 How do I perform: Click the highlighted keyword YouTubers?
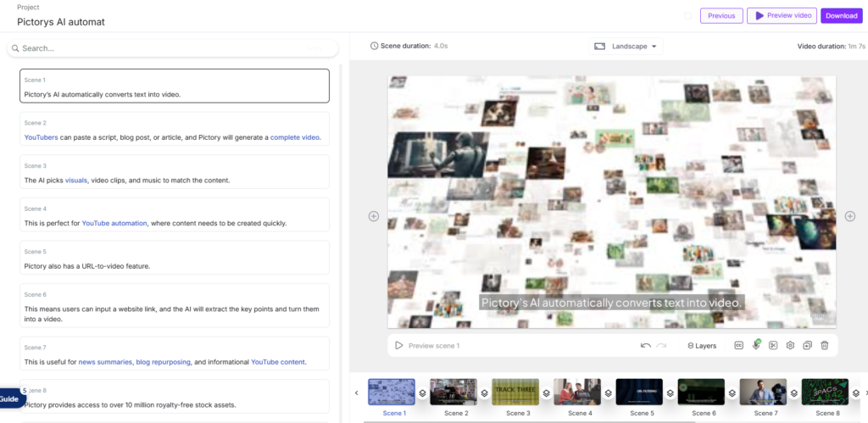click(x=41, y=137)
